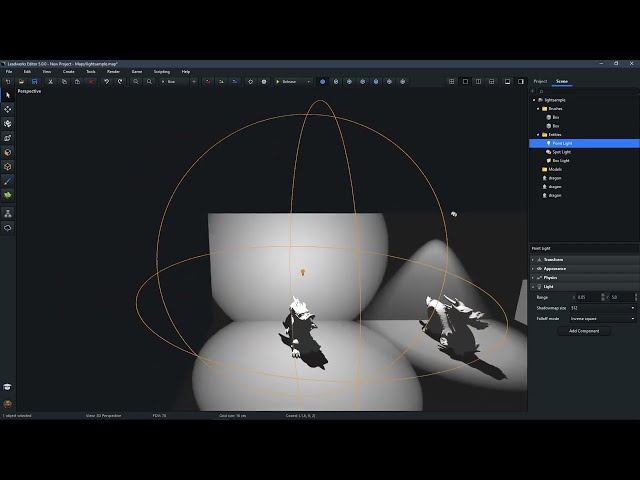This screenshot has width=640, height=480.
Task: Click the user avatar icon at bottom left
Action: pyautogui.click(x=7, y=404)
